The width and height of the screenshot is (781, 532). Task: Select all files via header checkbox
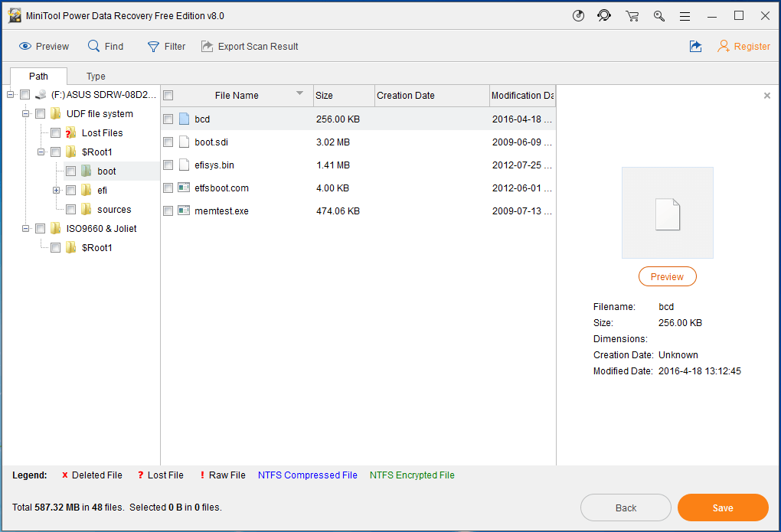pyautogui.click(x=167, y=95)
